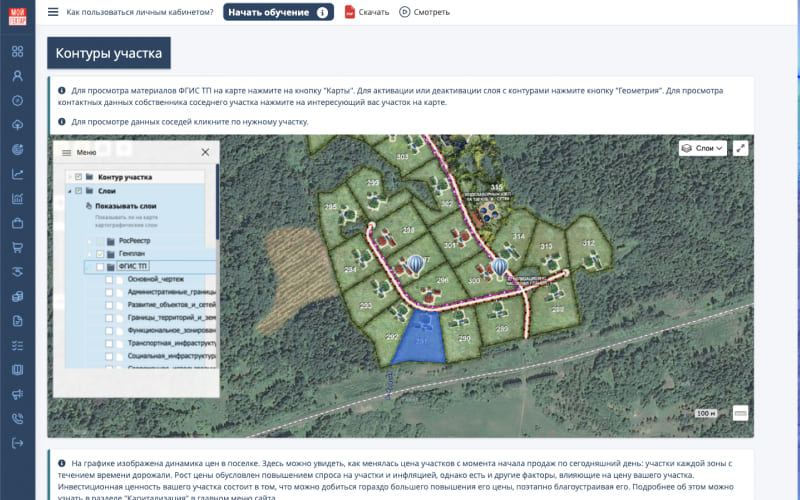Open the Слои dropdown on the map
Image resolution: width=800 pixels, height=500 pixels.
pos(701,148)
